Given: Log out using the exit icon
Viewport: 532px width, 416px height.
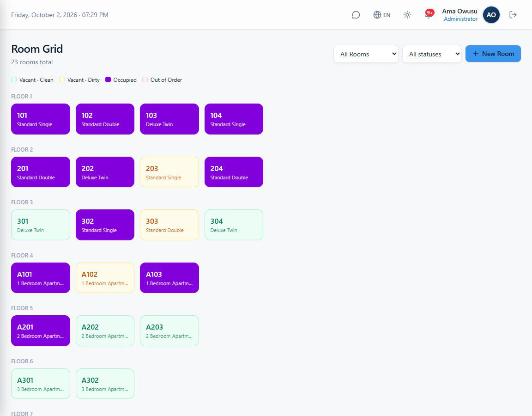Looking at the screenshot, I should tap(513, 15).
